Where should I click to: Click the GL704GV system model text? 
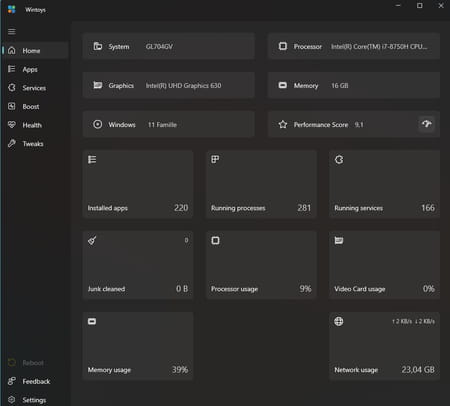click(159, 47)
